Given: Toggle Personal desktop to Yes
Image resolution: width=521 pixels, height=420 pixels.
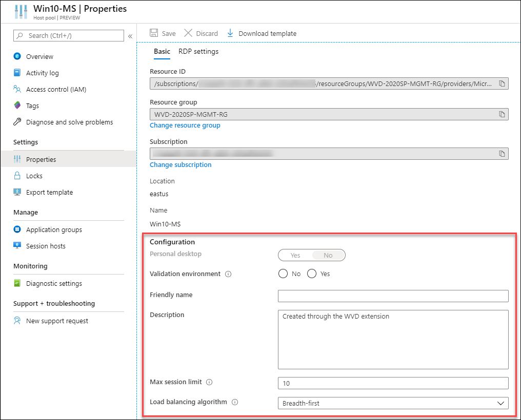Looking at the screenshot, I should [x=295, y=255].
